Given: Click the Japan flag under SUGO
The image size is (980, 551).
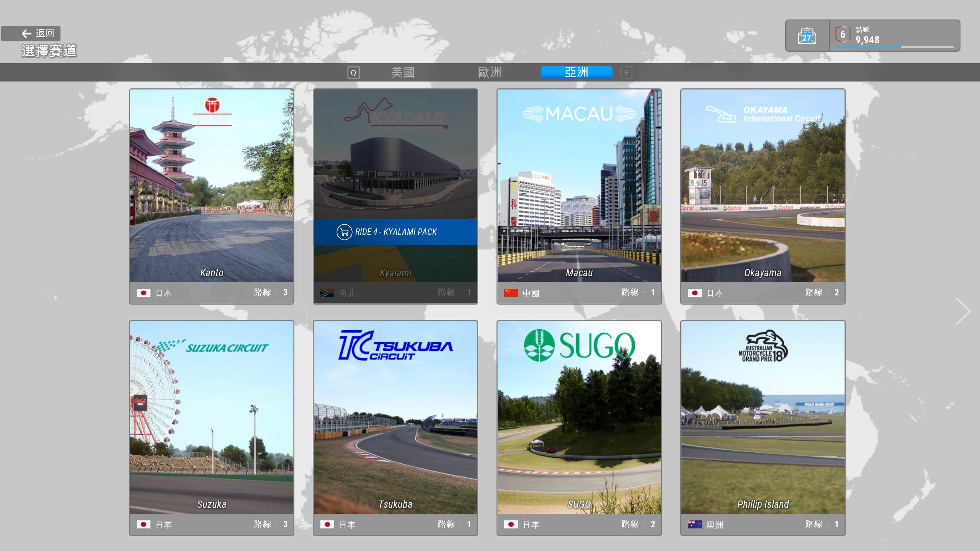Looking at the screenshot, I should [511, 525].
